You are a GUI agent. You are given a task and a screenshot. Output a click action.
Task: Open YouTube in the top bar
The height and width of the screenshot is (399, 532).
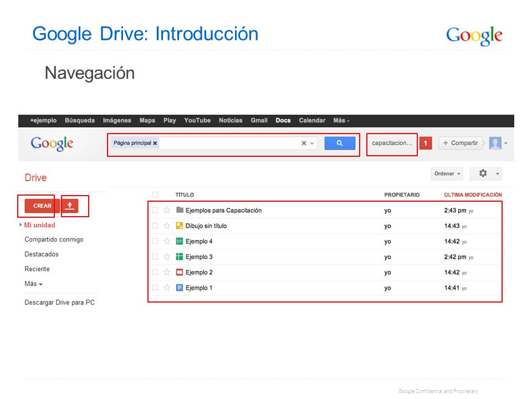(197, 120)
